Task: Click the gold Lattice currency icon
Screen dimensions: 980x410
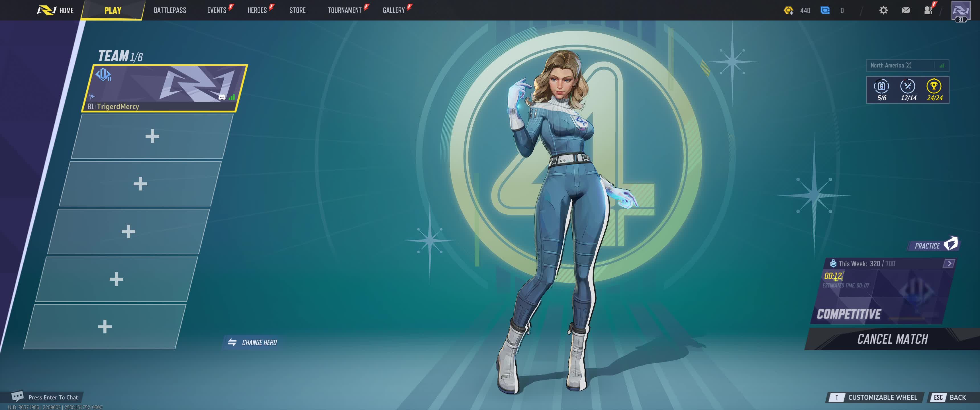Action: [x=789, y=10]
